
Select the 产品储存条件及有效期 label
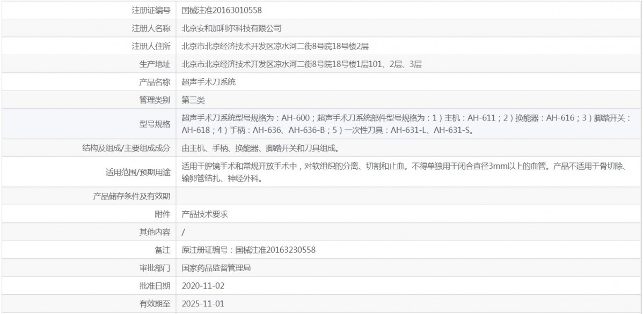[x=132, y=196]
